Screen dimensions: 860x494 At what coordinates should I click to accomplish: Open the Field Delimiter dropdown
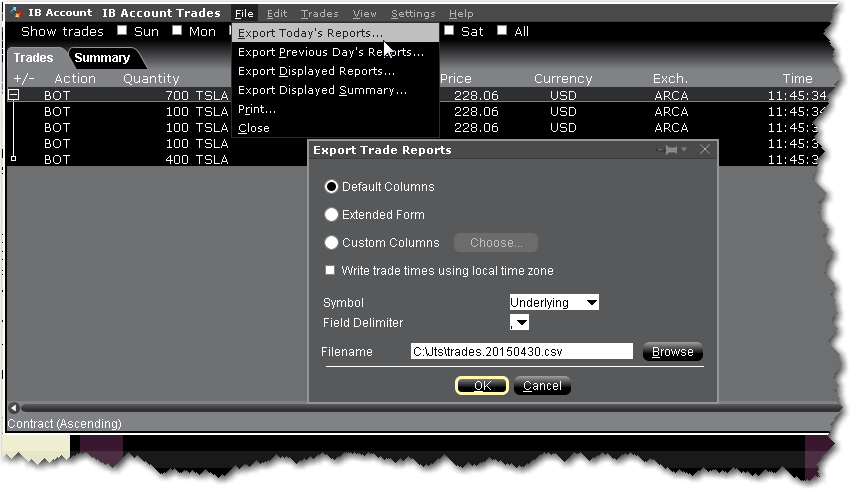(519, 323)
